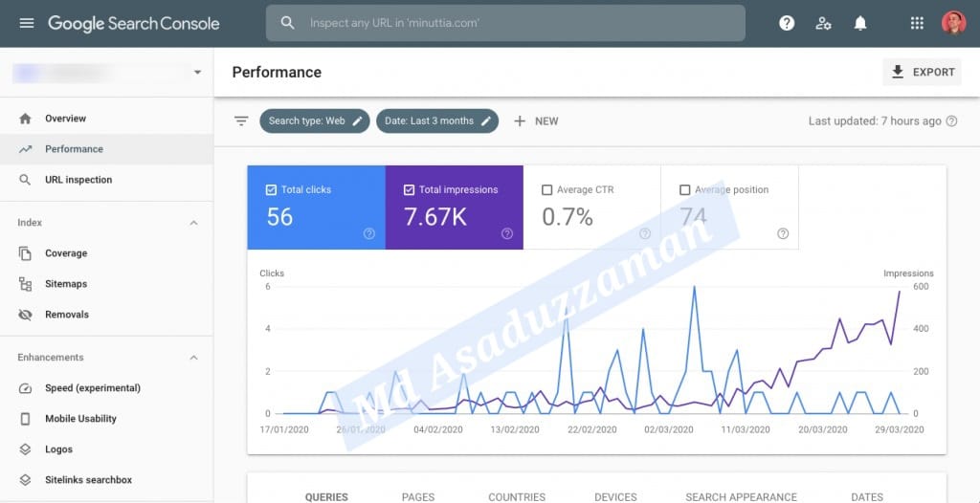
Task: Open users and permissions settings icon
Action: pyautogui.click(x=823, y=23)
